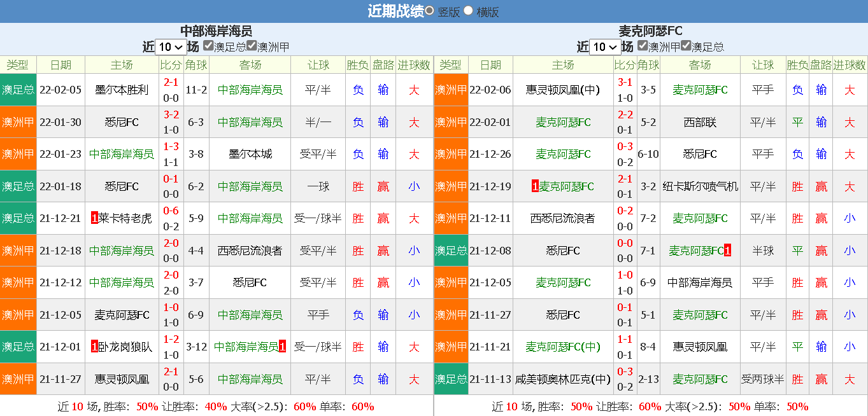868x416 pixels.
Task: Click handicap 半/一 cell
Action: pos(318,122)
